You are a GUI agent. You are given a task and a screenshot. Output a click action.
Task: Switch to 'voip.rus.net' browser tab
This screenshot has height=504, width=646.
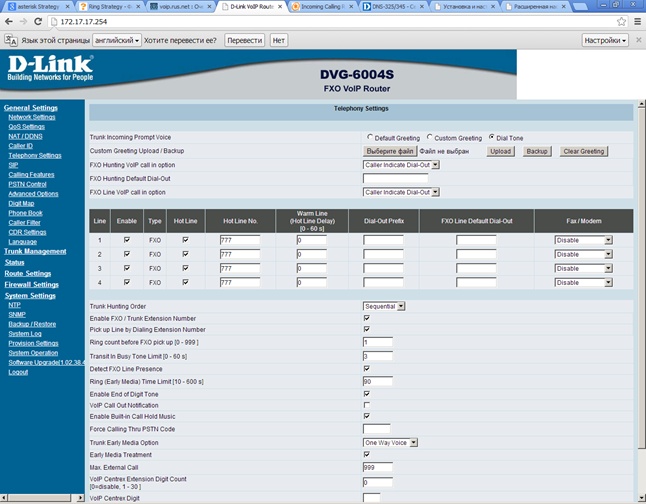180,7
